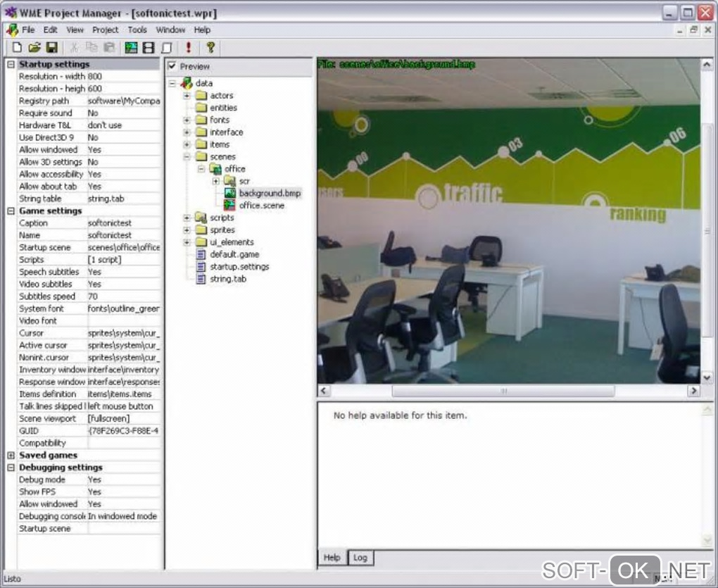The width and height of the screenshot is (718, 588).
Task: Open the Tools menu
Action: click(137, 30)
